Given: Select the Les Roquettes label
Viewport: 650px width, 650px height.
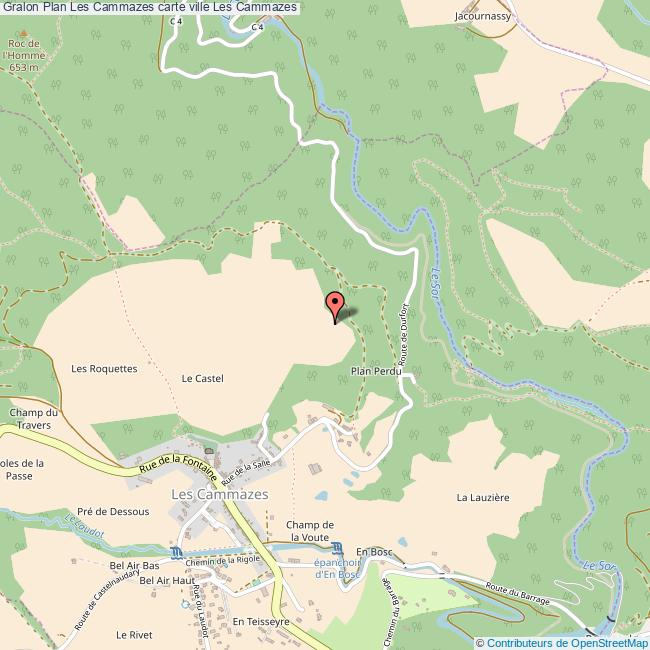Looking at the screenshot, I should click(x=104, y=369).
